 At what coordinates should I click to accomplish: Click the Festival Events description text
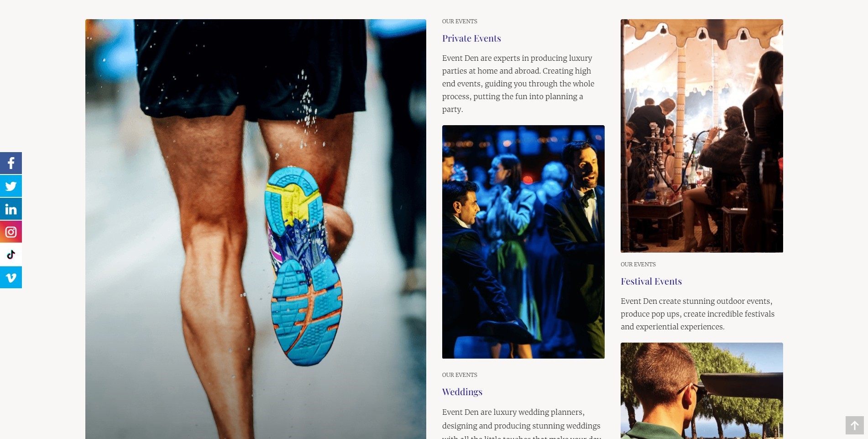[x=697, y=314]
